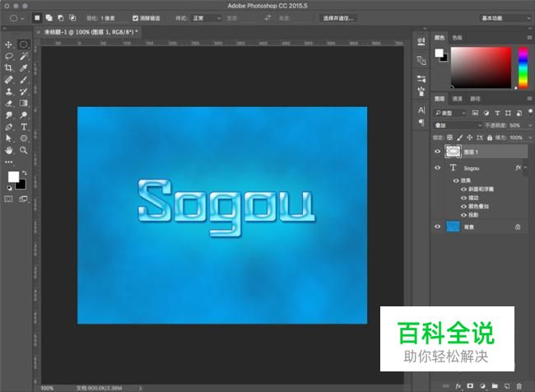Choose New Selection mode in options bar
The height and width of the screenshot is (392, 535).
(x=37, y=18)
